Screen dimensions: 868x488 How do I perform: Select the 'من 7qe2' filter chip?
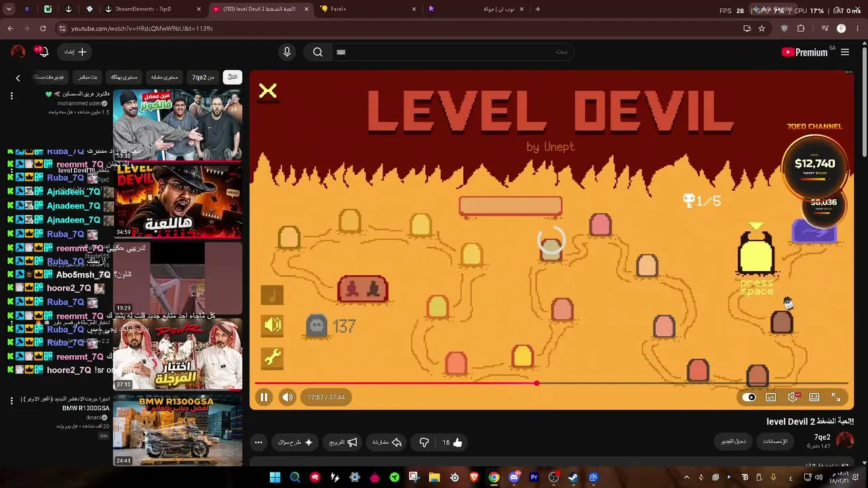(x=203, y=77)
